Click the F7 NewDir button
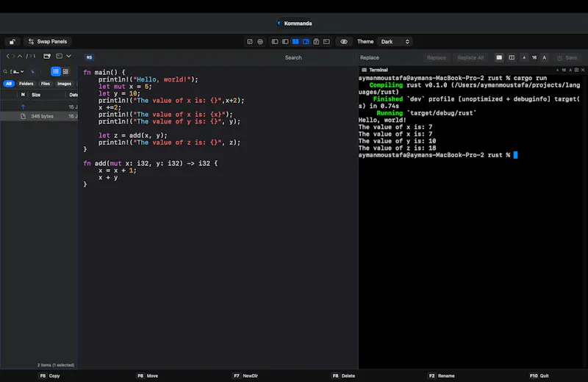This screenshot has width=588, height=382. click(245, 375)
